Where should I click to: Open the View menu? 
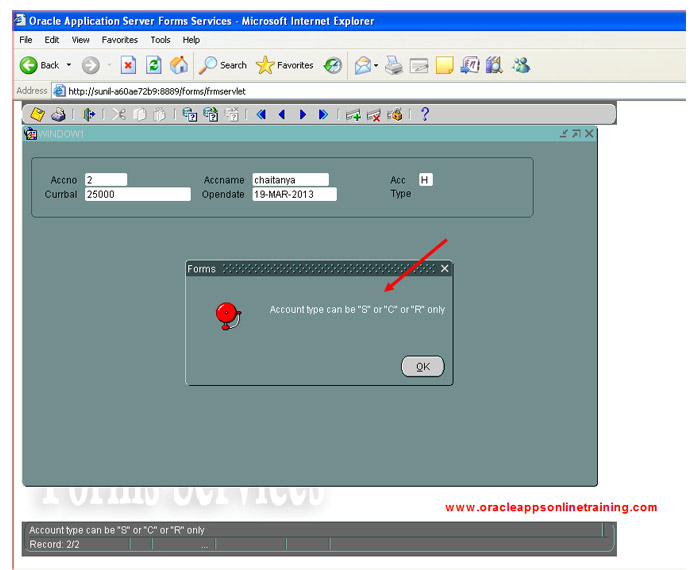tap(80, 40)
